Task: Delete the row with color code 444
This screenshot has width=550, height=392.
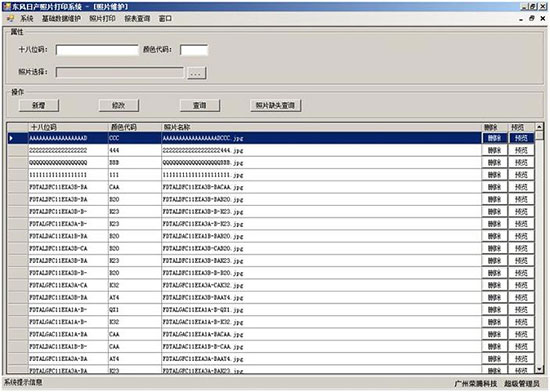Action: (495, 150)
